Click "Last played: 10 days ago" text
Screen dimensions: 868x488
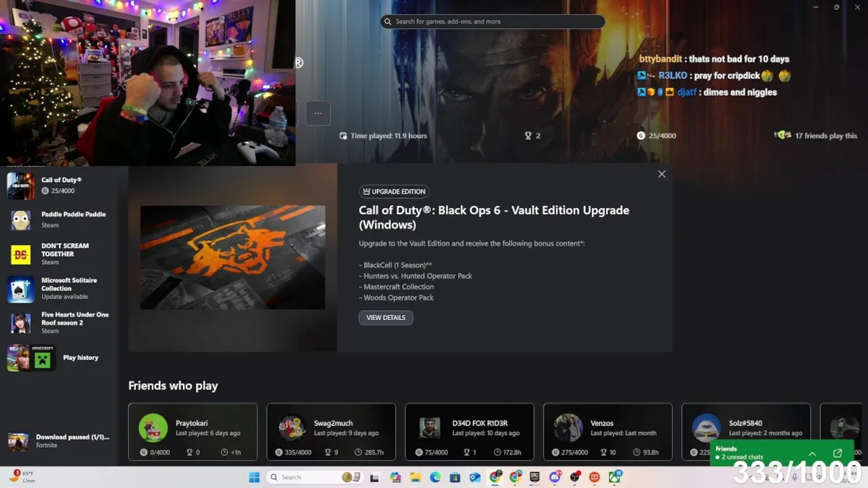pos(486,433)
